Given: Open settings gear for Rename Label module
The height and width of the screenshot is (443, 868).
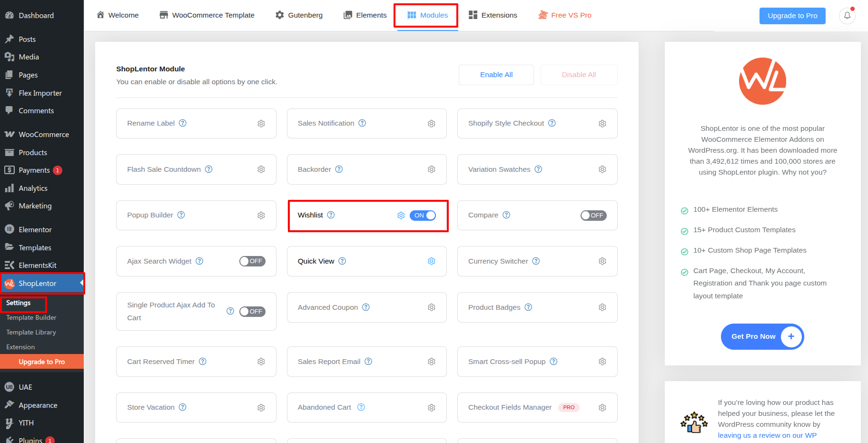Looking at the screenshot, I should [x=261, y=124].
